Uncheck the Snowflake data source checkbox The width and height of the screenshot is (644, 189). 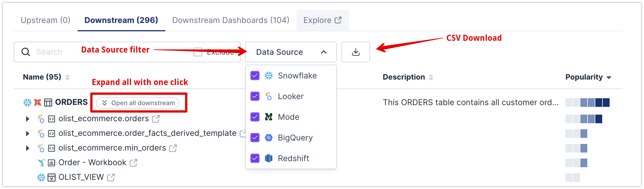click(x=255, y=76)
